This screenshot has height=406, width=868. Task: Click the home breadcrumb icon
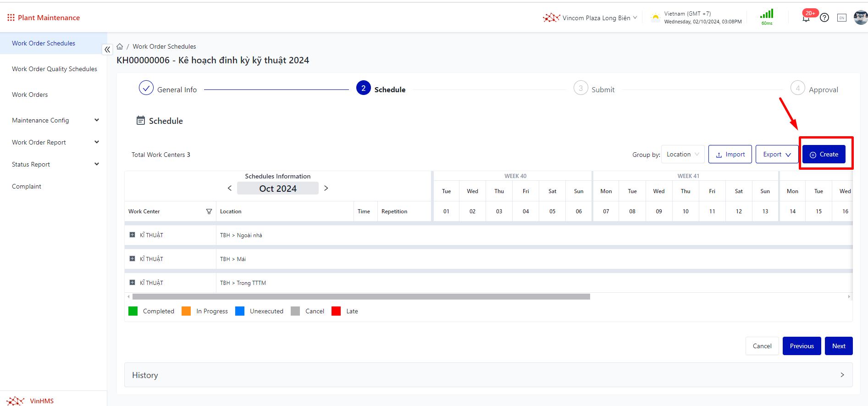pos(120,46)
